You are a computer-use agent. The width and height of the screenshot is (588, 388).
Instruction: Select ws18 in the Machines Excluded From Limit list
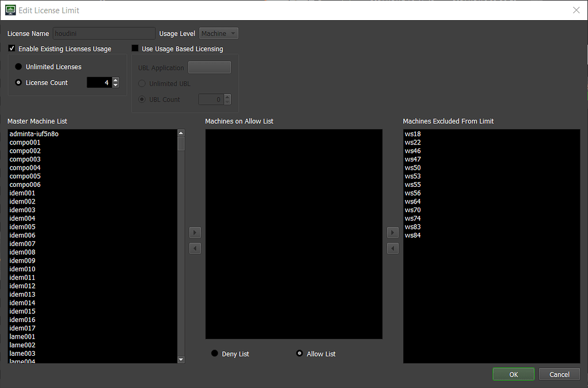412,133
